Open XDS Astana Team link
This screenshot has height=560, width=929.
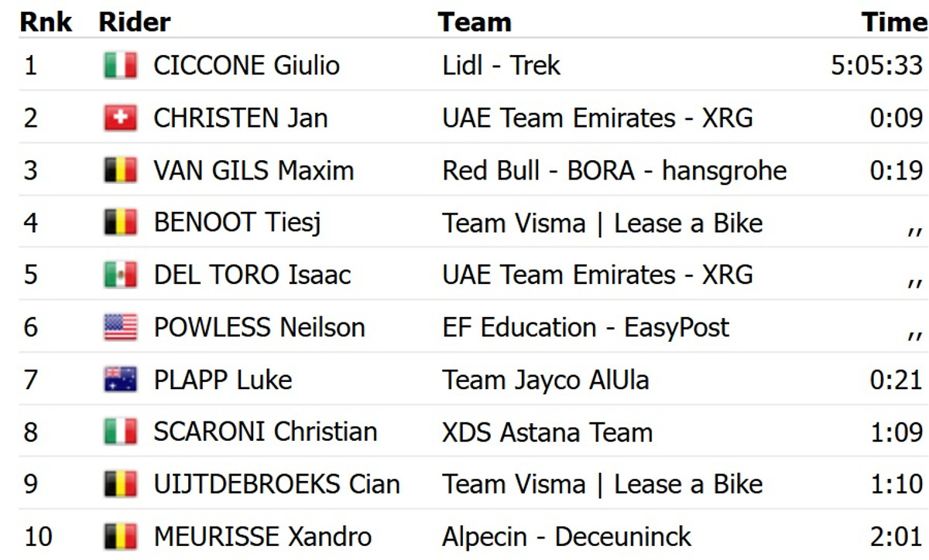547,432
